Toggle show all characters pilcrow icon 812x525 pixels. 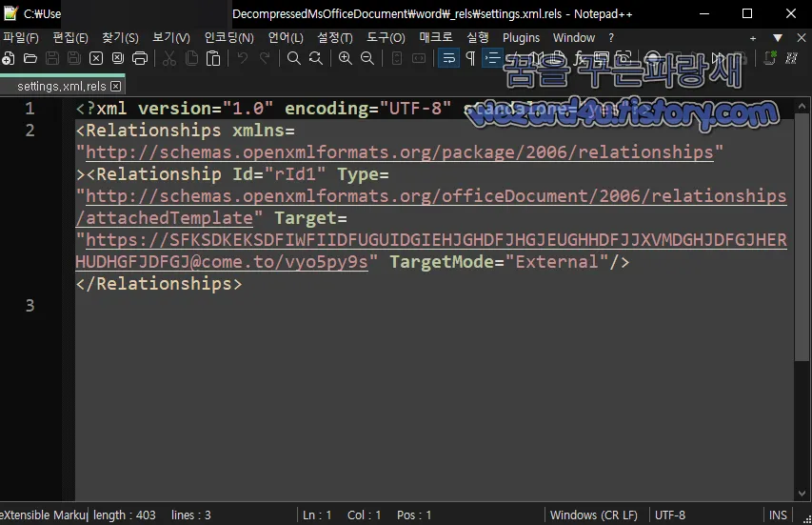point(470,58)
